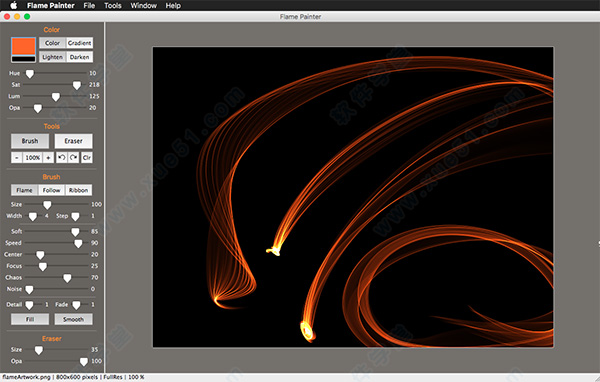Click the Soft value 85
The width and height of the screenshot is (600, 382).
tap(95, 231)
